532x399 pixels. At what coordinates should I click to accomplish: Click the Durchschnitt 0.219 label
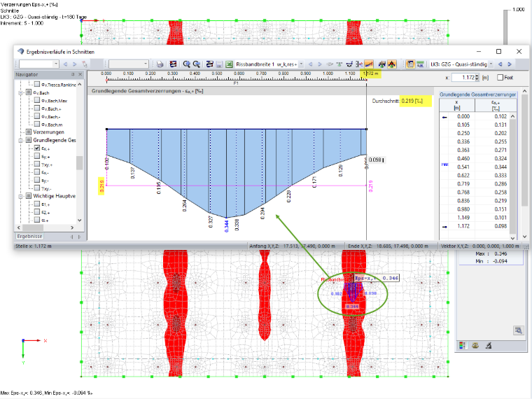pos(398,101)
